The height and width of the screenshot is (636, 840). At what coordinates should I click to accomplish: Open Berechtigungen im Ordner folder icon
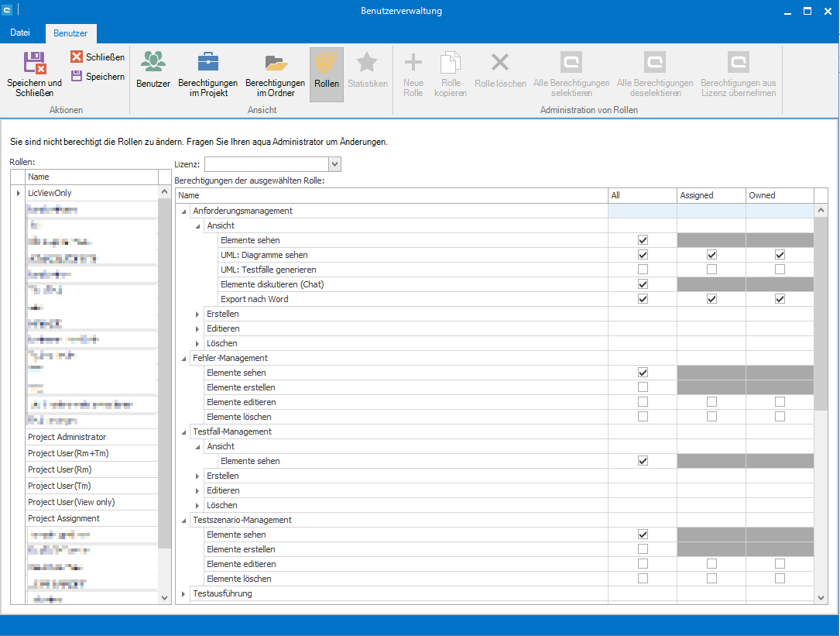point(275,62)
